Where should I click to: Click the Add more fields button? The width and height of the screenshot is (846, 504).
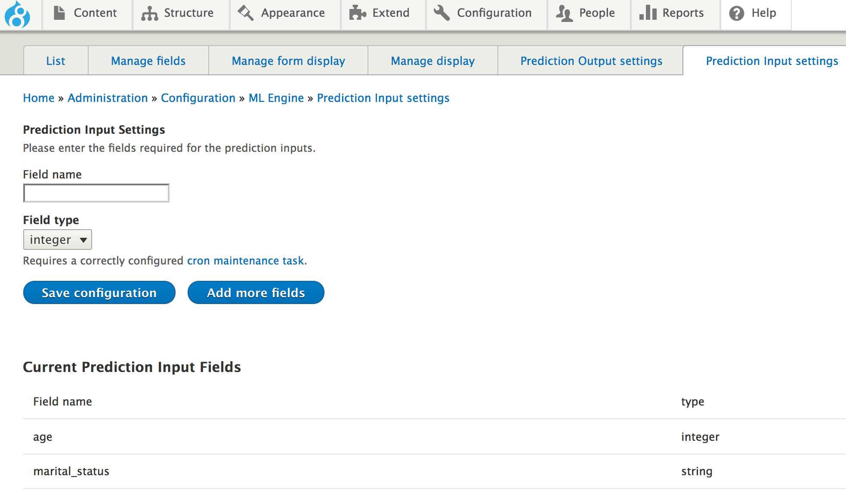[x=256, y=292]
